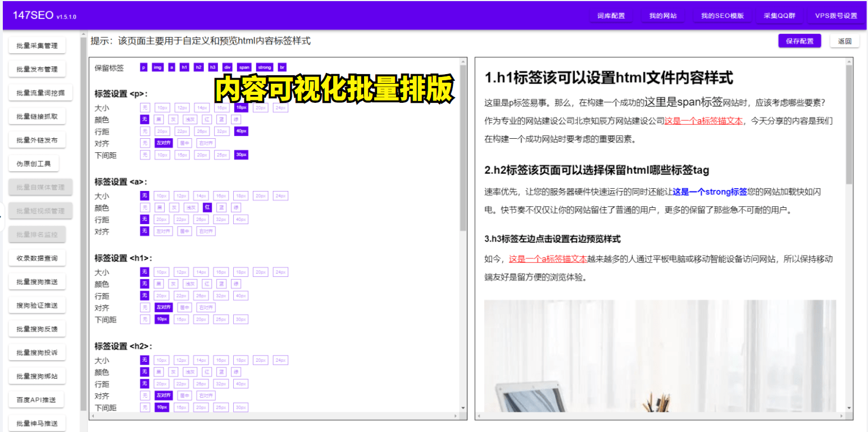Select the 红 color for the <a> tag
Screen dimensions: 868x432
[207, 207]
